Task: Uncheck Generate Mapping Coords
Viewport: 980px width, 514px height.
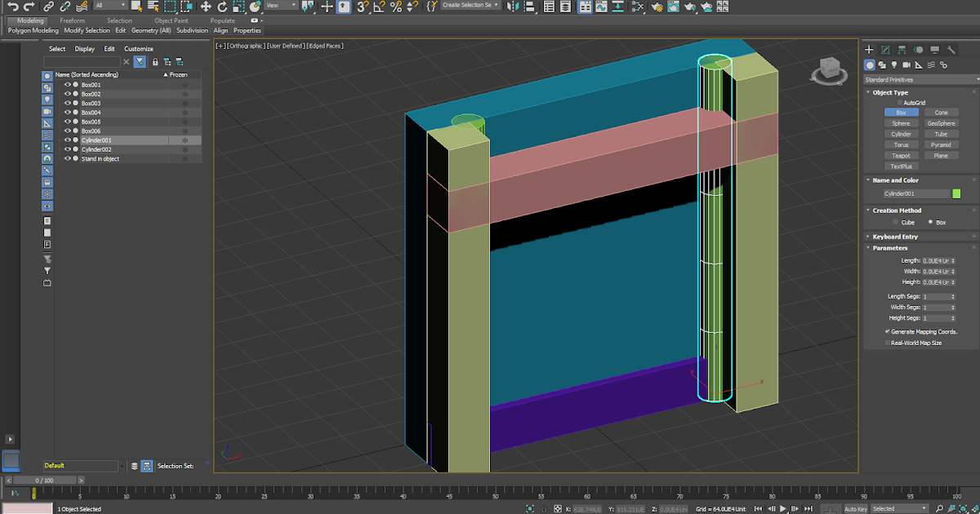Action: click(x=888, y=331)
